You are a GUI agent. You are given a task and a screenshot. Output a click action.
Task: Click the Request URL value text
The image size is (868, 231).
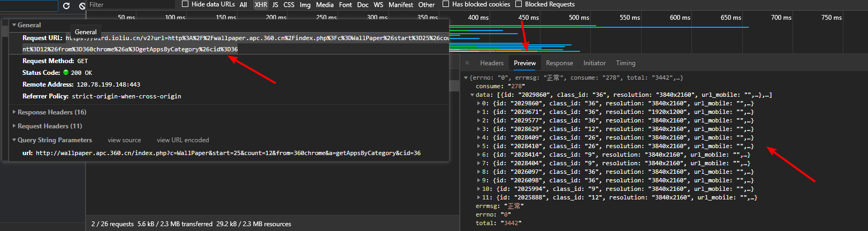coord(257,43)
